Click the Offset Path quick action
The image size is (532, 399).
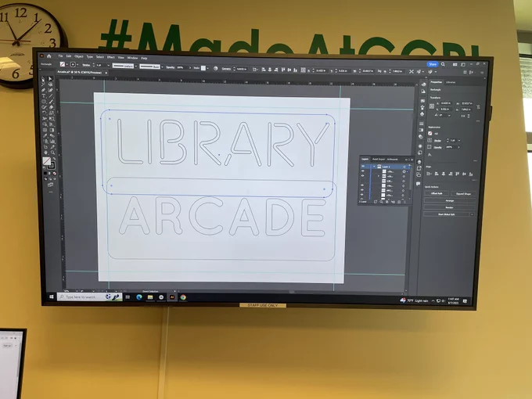[437, 193]
